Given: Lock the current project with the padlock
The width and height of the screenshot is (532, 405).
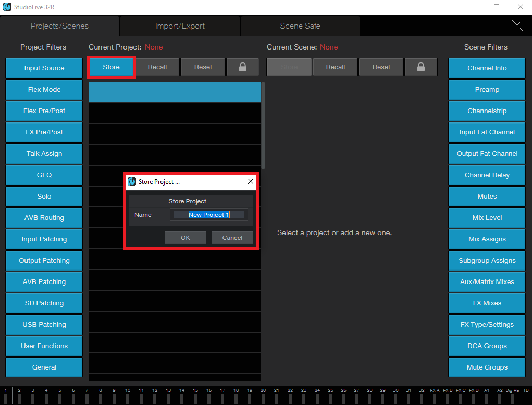Looking at the screenshot, I should 243,67.
